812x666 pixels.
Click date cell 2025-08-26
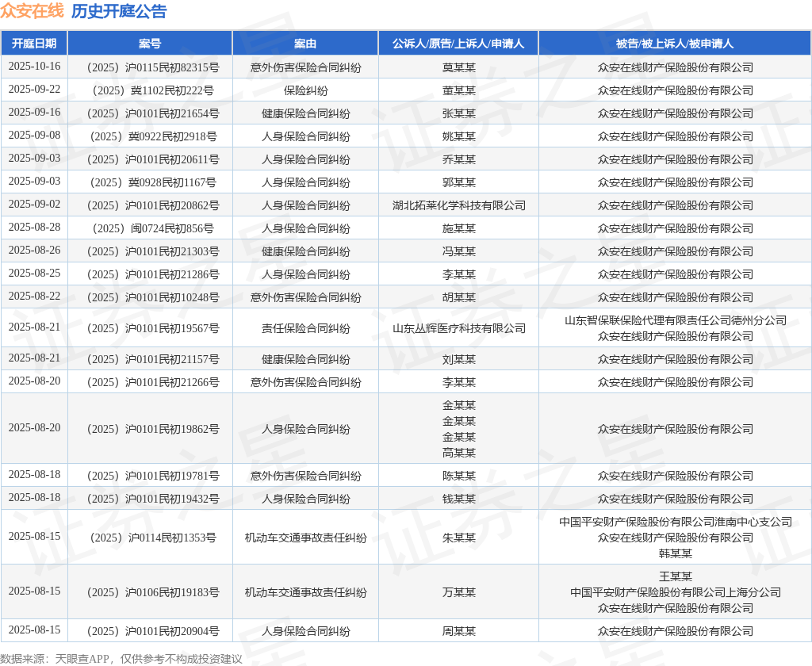tap(34, 250)
